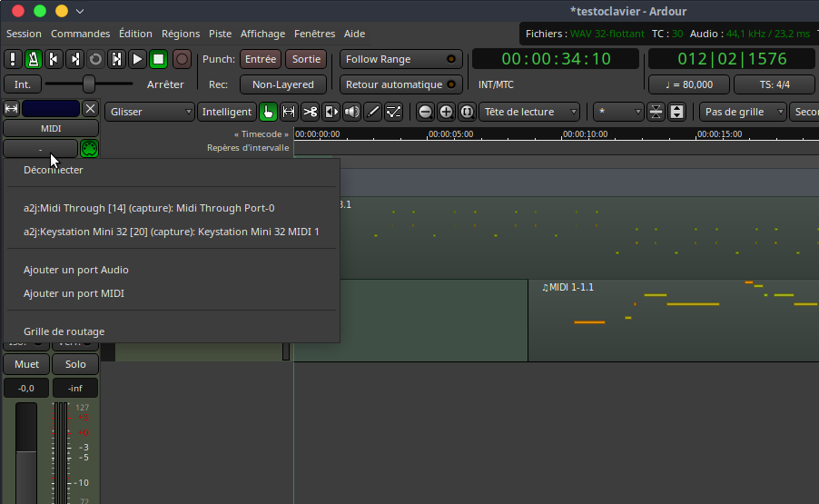Image resolution: width=819 pixels, height=504 pixels.
Task: Click the Solo button
Action: [75, 364]
